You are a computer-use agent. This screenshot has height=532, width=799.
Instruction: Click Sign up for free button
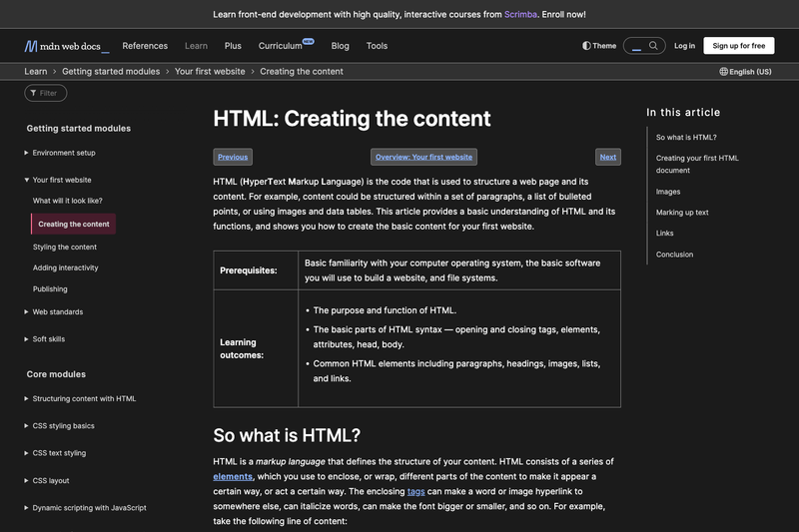(x=739, y=46)
